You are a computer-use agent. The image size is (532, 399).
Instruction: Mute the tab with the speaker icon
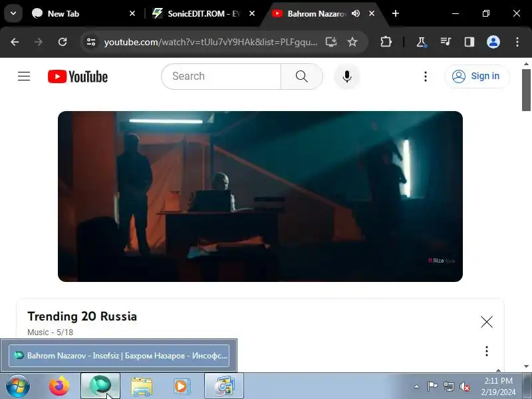356,13
